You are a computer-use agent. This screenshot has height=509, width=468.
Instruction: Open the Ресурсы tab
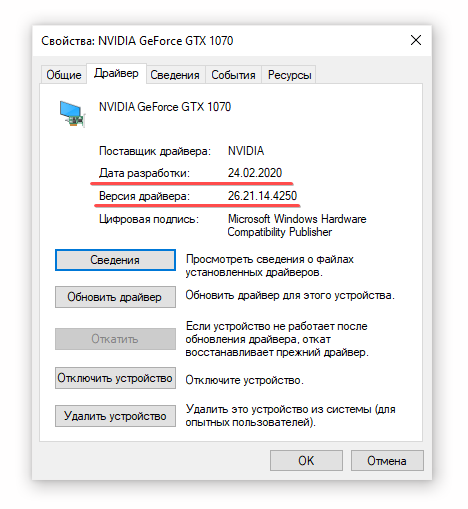(289, 75)
